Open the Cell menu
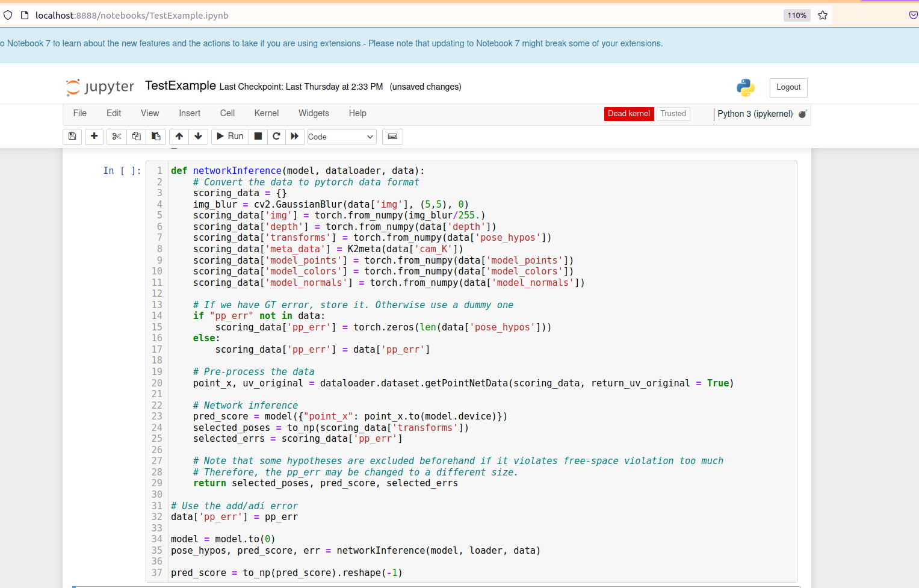 [227, 113]
